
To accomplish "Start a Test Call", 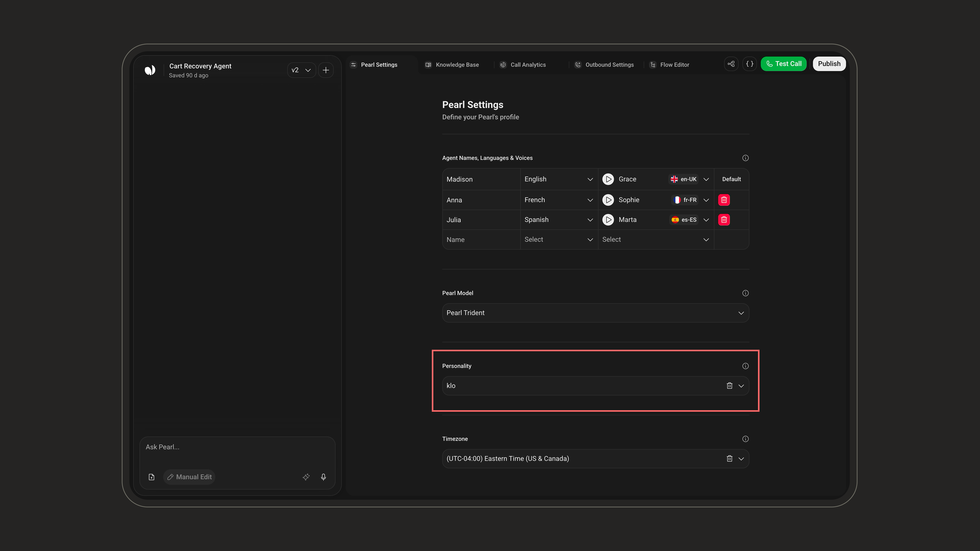I will pos(784,64).
